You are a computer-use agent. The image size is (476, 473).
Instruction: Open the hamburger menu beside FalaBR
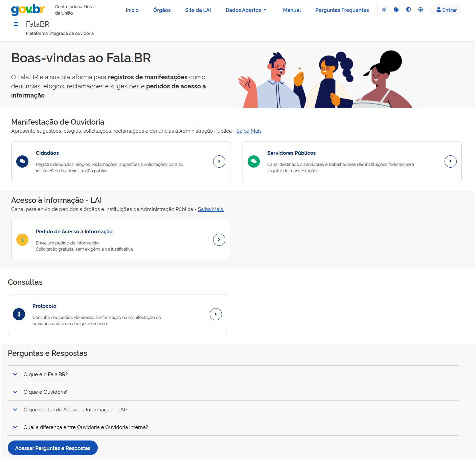tap(16, 24)
